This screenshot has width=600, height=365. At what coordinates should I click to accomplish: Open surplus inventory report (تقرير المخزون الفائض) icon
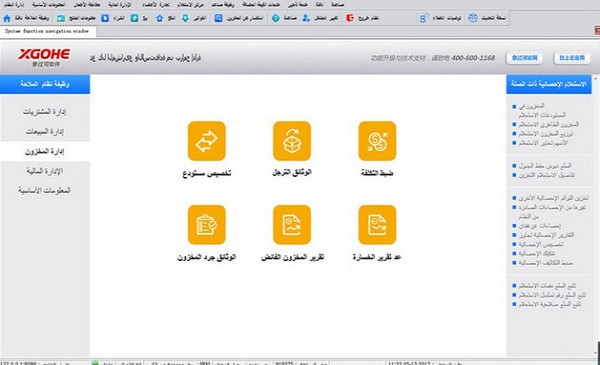(292, 225)
